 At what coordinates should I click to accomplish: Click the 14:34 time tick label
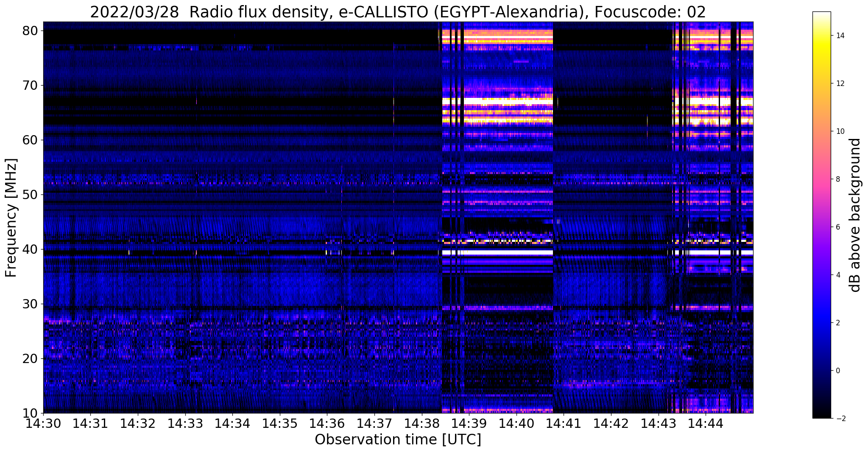click(232, 423)
